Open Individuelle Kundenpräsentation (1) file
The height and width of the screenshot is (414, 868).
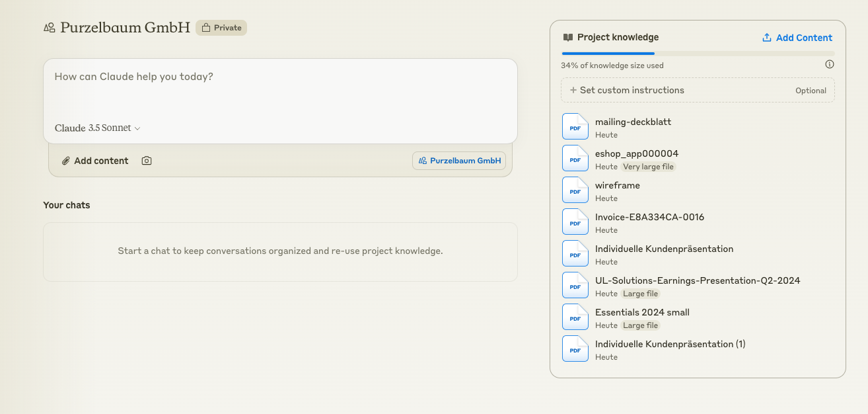pyautogui.click(x=670, y=344)
